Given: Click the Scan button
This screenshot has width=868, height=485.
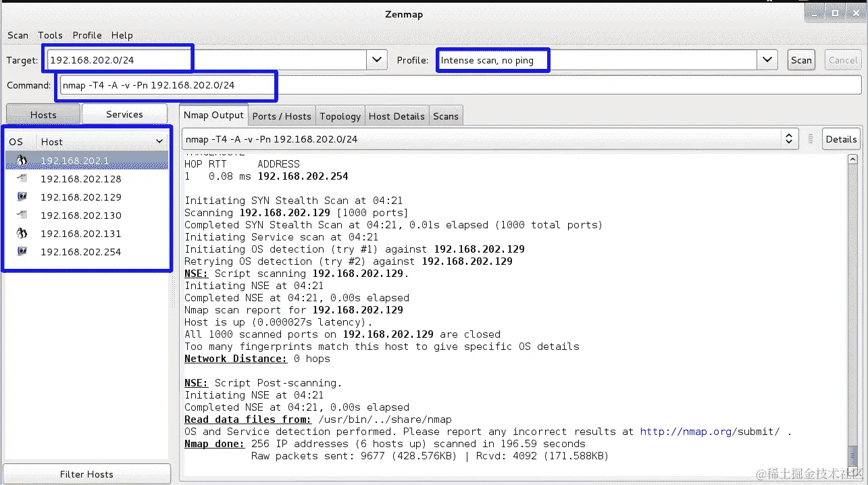Looking at the screenshot, I should (x=801, y=60).
